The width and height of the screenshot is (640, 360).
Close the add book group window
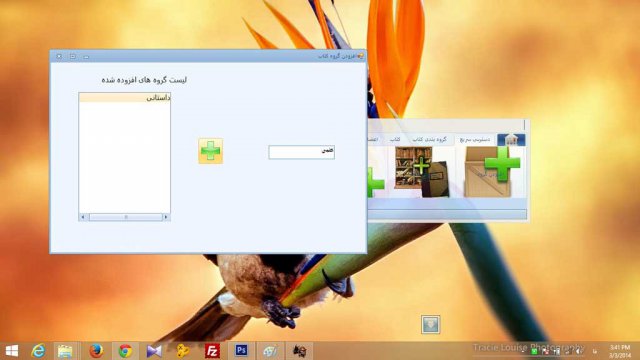[x=59, y=56]
